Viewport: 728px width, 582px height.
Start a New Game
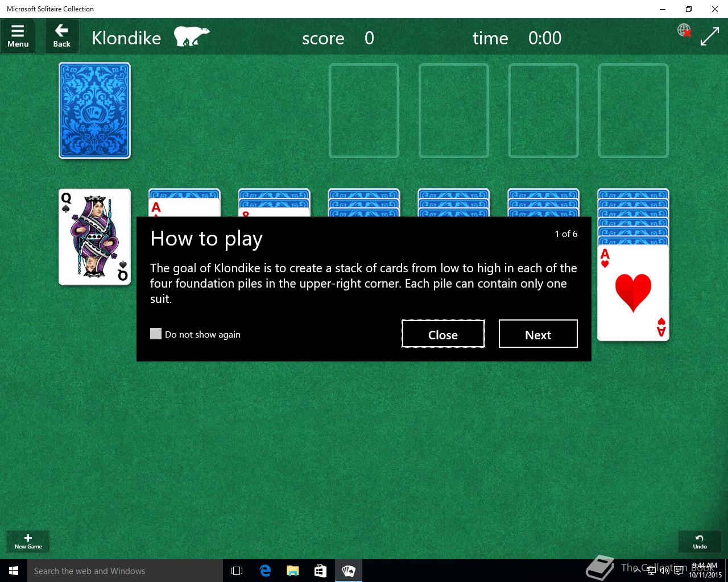(28, 541)
